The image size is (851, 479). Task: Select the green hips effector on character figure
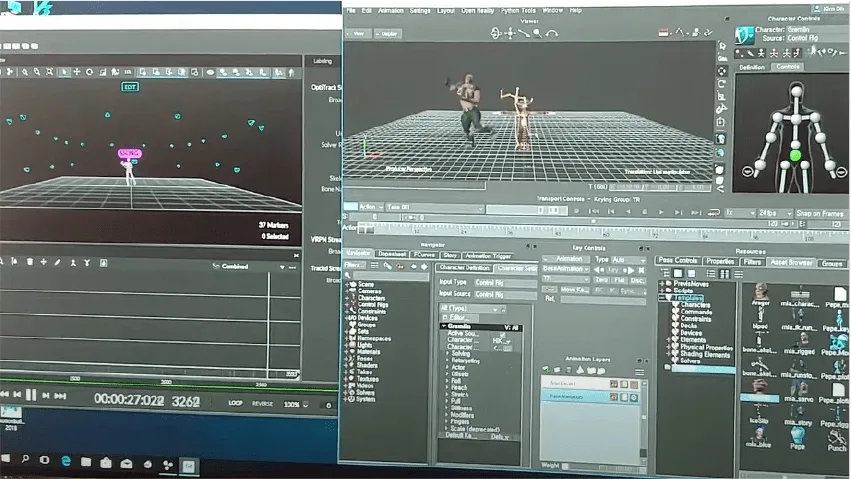(x=795, y=156)
